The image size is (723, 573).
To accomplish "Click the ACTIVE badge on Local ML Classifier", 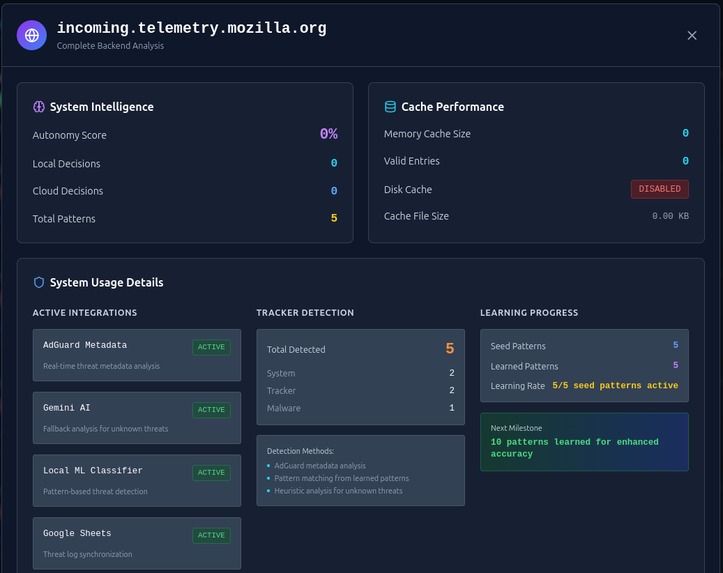I will point(211,473).
